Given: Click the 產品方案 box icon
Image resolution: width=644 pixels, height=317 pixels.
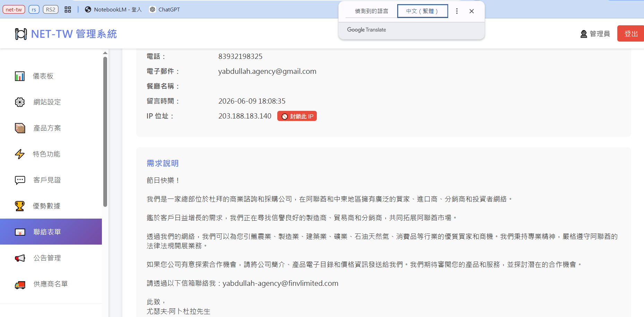Looking at the screenshot, I should [20, 128].
